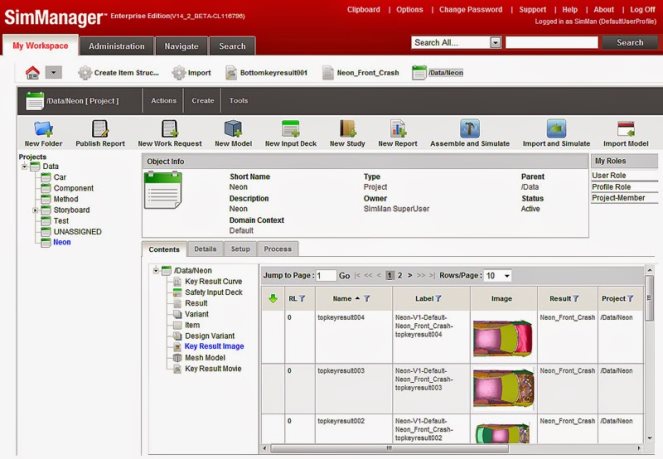Click the Search button
The image size is (663, 459).
point(630,42)
